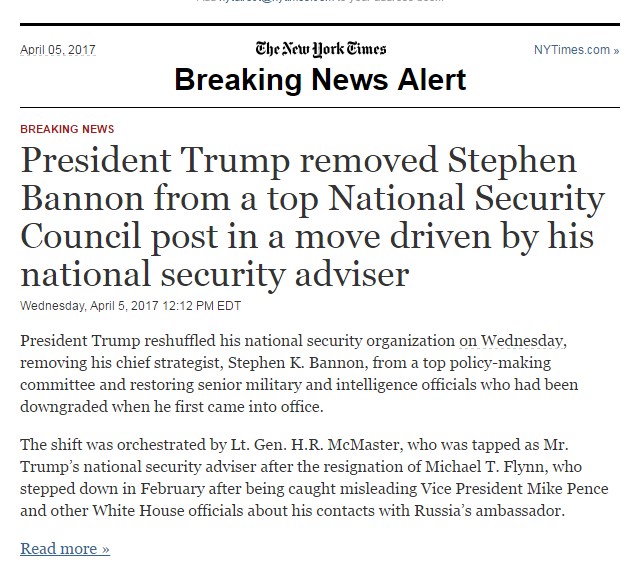Click the Read more » link

(65, 548)
